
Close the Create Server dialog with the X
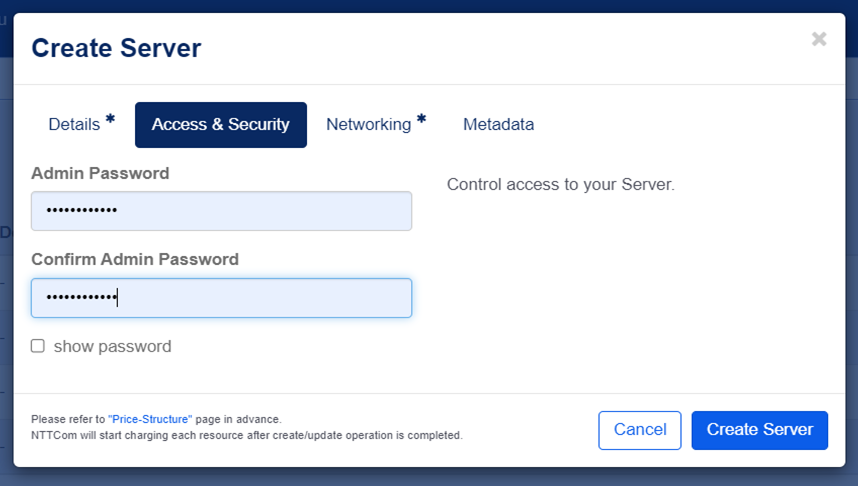pyautogui.click(x=819, y=39)
